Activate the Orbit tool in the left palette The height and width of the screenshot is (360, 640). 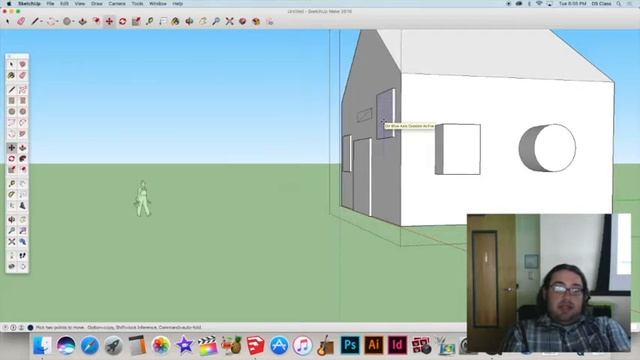pyautogui.click(x=11, y=220)
